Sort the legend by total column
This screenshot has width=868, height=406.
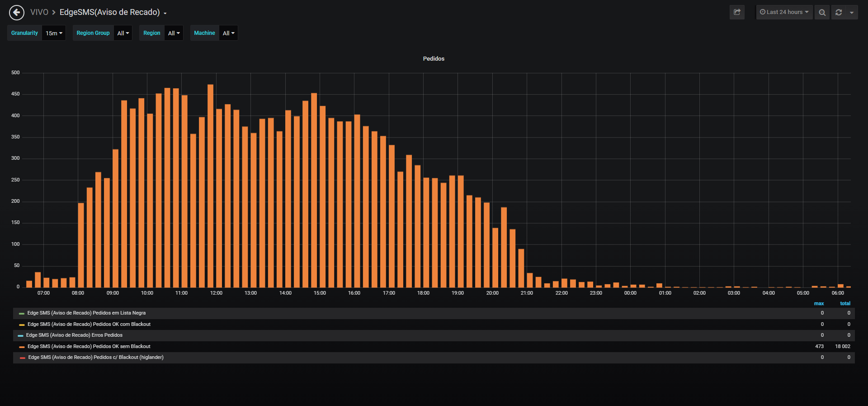[x=845, y=304]
